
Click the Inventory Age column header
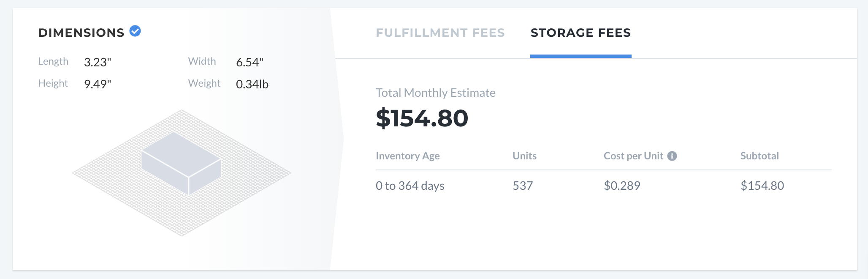click(x=408, y=156)
